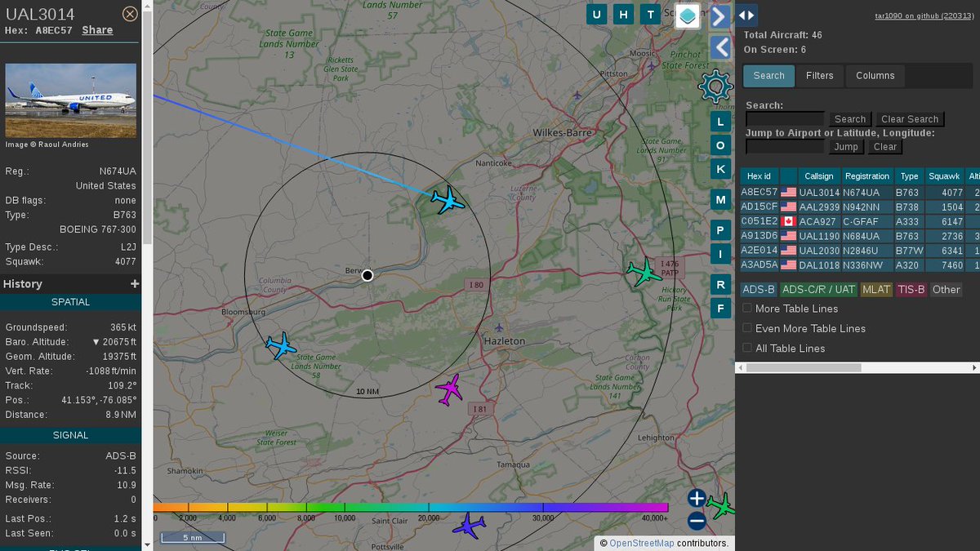Toggle units with the U button
Image resolution: width=980 pixels, height=551 pixels.
click(x=599, y=14)
